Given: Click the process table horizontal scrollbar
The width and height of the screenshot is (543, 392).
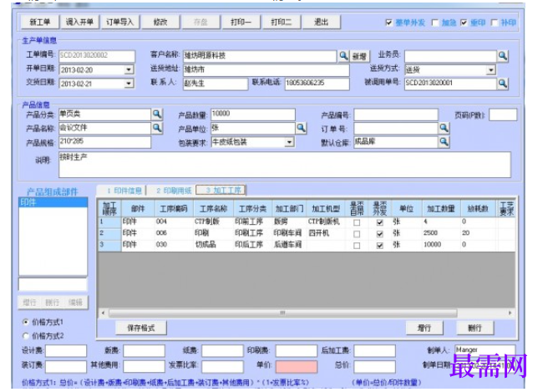Looking at the screenshot, I should click(x=282, y=313).
